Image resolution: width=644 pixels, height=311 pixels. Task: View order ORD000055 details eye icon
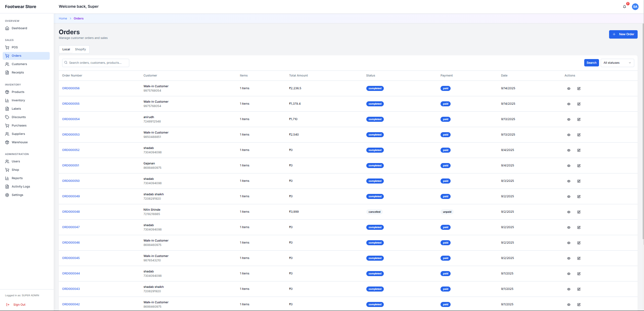(x=569, y=104)
